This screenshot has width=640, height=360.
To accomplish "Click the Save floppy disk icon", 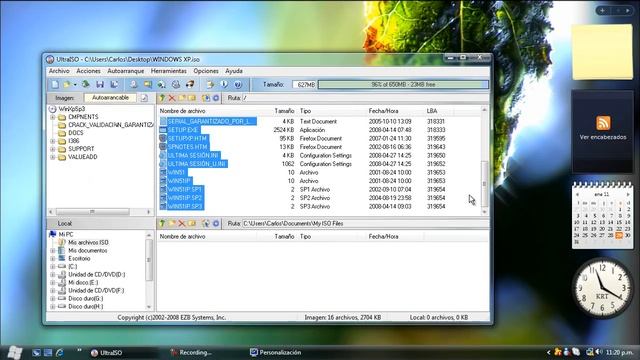I will [x=100, y=84].
